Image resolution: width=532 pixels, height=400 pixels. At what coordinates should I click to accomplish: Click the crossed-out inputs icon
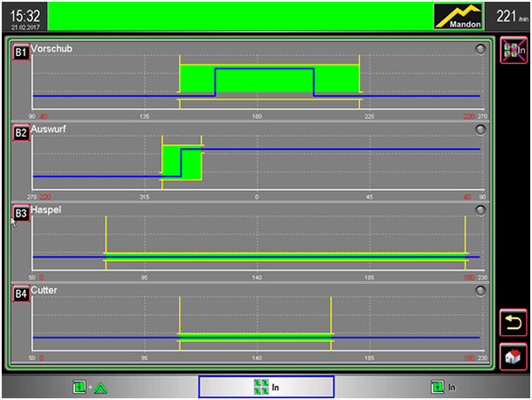[513, 51]
